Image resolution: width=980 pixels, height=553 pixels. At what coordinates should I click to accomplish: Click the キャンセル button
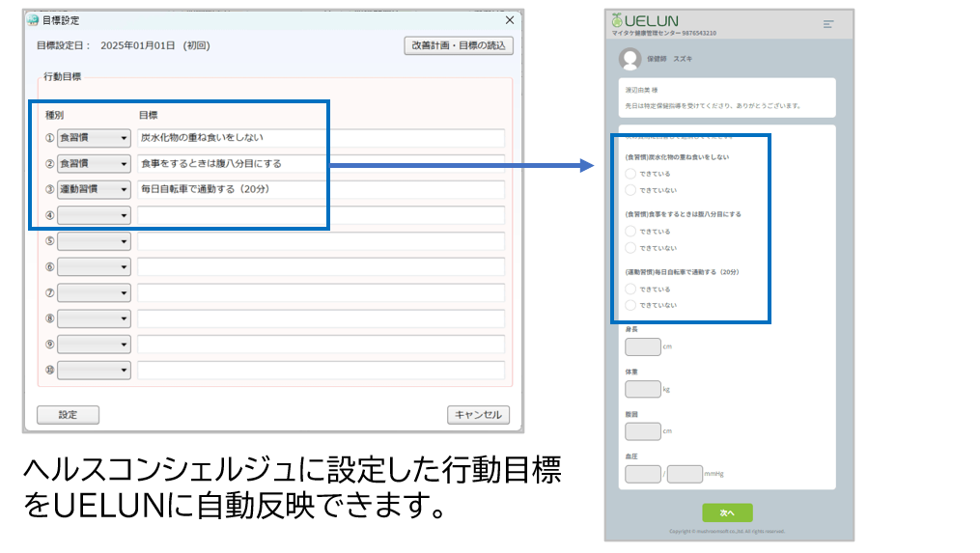[478, 415]
